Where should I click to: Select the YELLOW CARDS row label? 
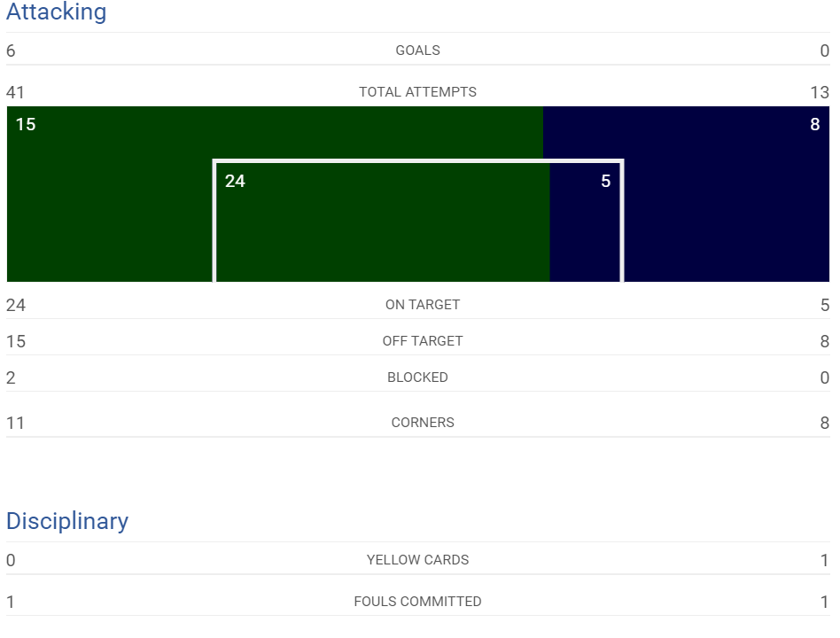point(418,560)
